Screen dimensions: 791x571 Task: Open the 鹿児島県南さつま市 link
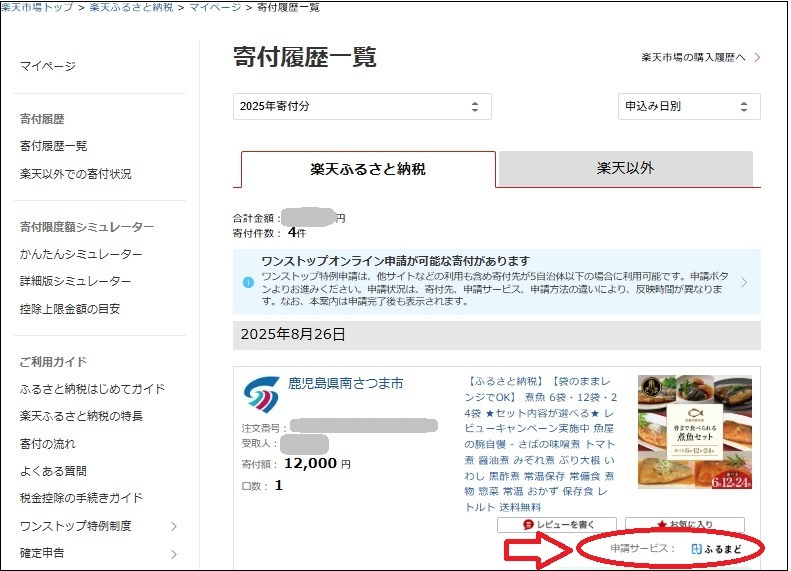(345, 383)
